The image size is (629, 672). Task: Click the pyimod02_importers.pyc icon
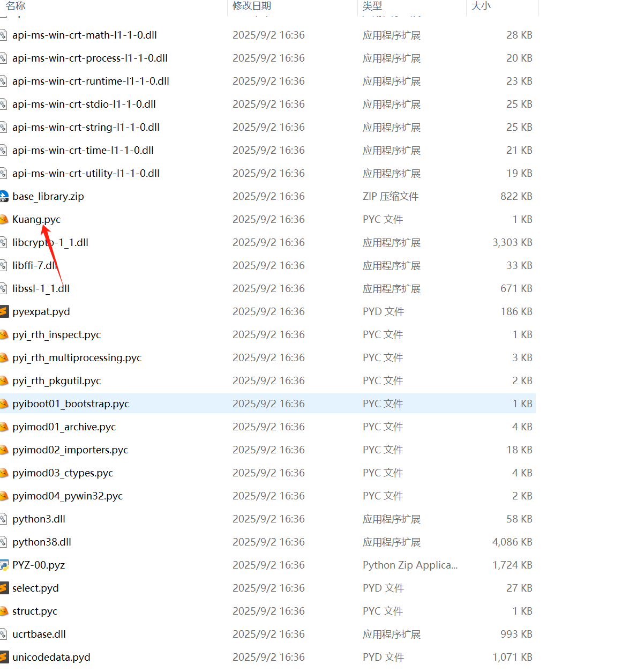click(x=4, y=450)
